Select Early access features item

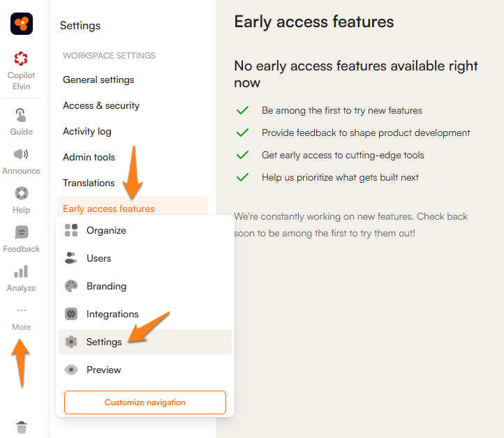click(109, 208)
